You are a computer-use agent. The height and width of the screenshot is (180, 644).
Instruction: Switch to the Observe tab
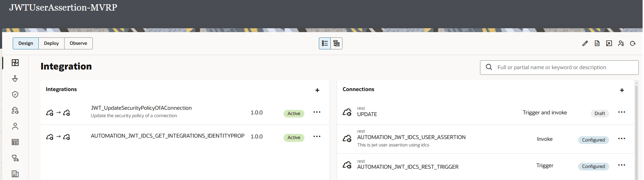[x=78, y=43]
